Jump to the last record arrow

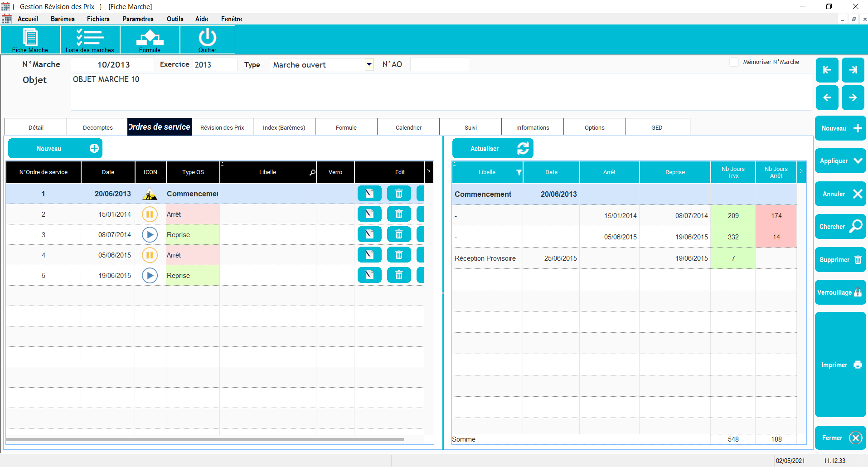(853, 70)
